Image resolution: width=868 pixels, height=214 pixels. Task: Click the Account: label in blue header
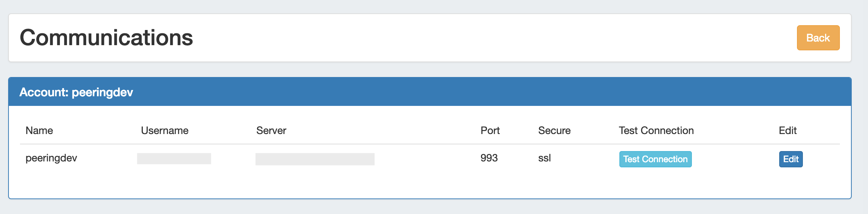(44, 92)
